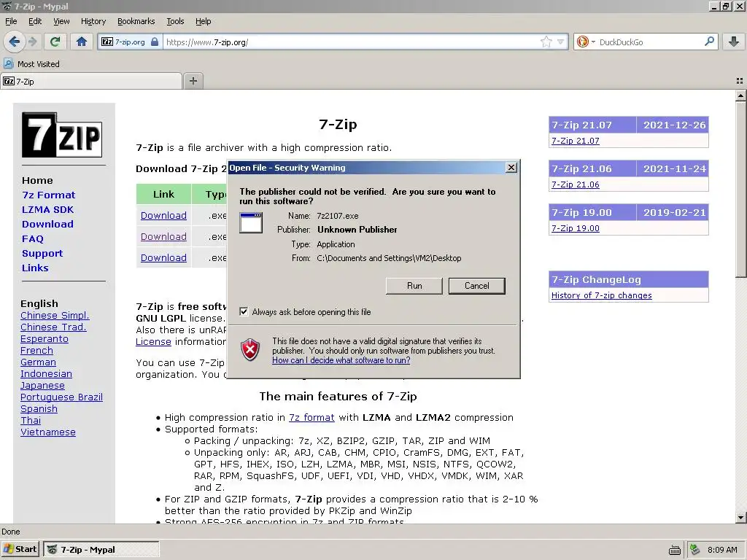Image resolution: width=747 pixels, height=560 pixels.
Task: Click the third Download link in table
Action: tap(163, 257)
